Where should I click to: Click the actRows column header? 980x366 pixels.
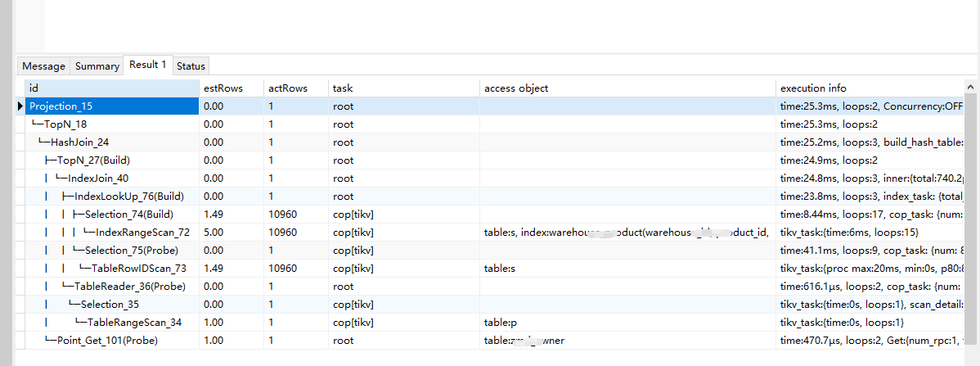295,88
